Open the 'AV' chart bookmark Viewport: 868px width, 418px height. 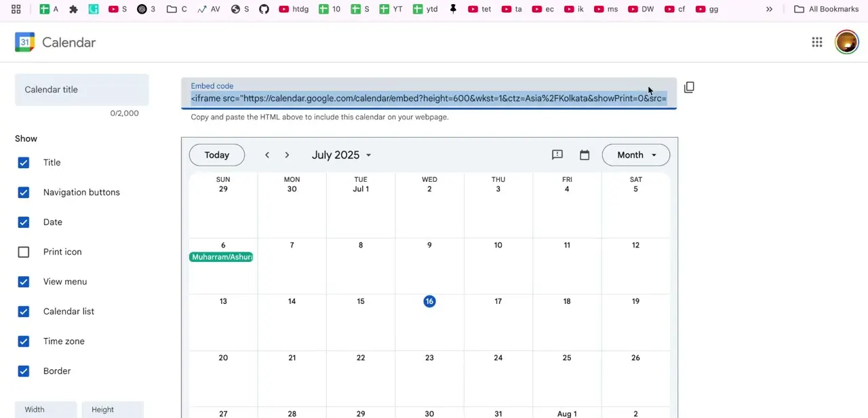tap(209, 9)
